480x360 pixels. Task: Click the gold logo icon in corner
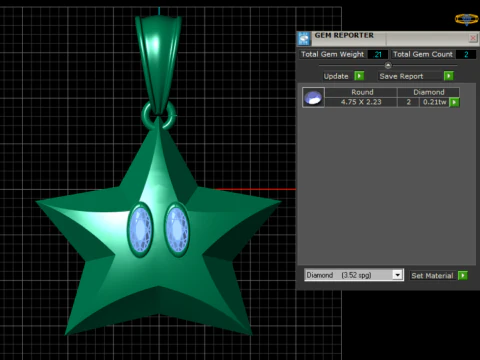467,19
